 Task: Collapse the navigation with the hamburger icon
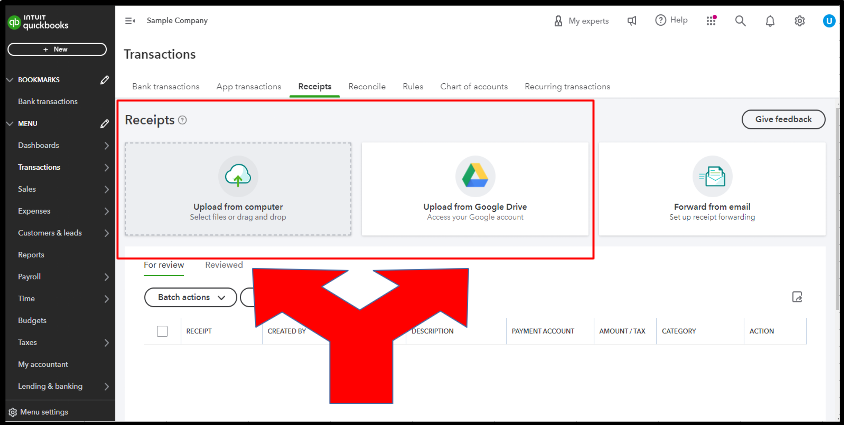coord(130,20)
